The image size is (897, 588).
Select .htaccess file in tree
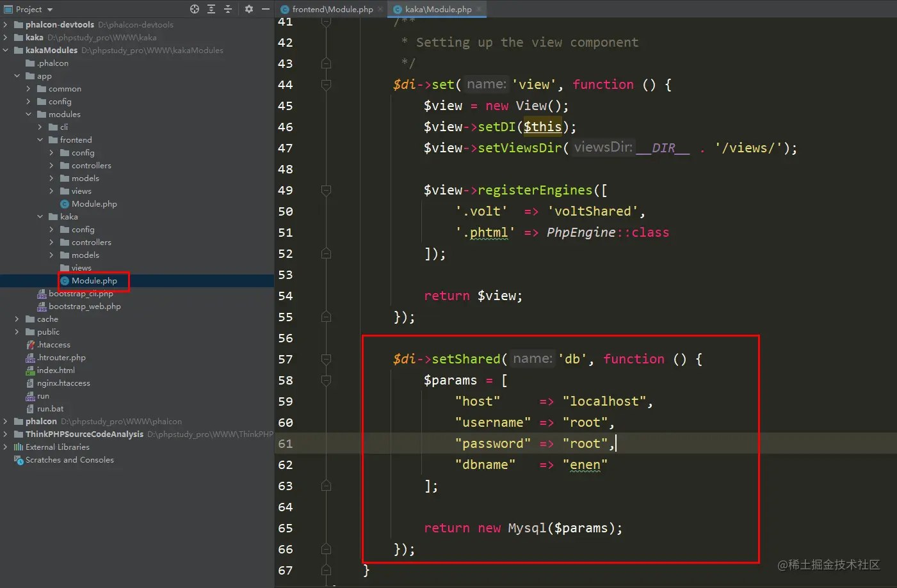(x=54, y=345)
